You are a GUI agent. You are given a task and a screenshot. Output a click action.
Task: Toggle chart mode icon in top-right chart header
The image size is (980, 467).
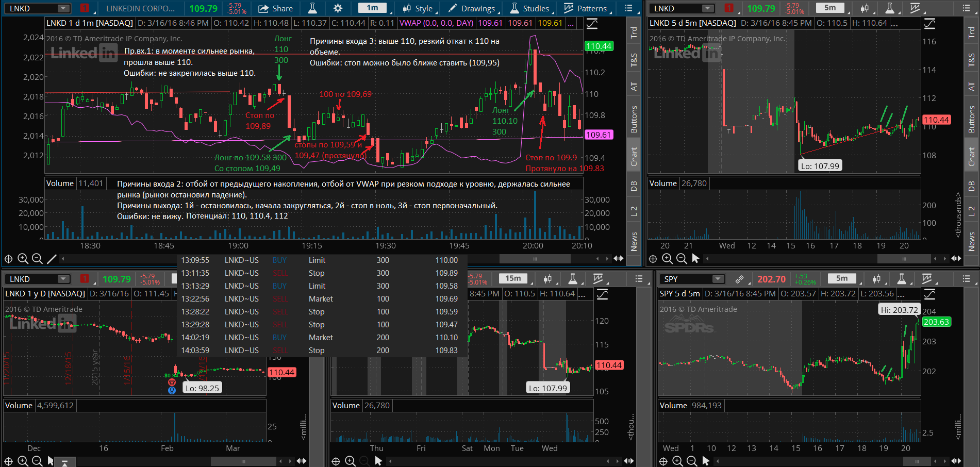pos(929,23)
